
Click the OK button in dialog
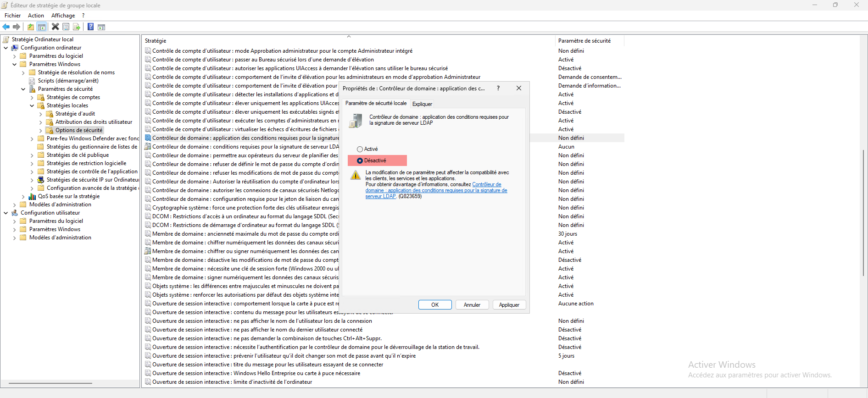(x=434, y=305)
